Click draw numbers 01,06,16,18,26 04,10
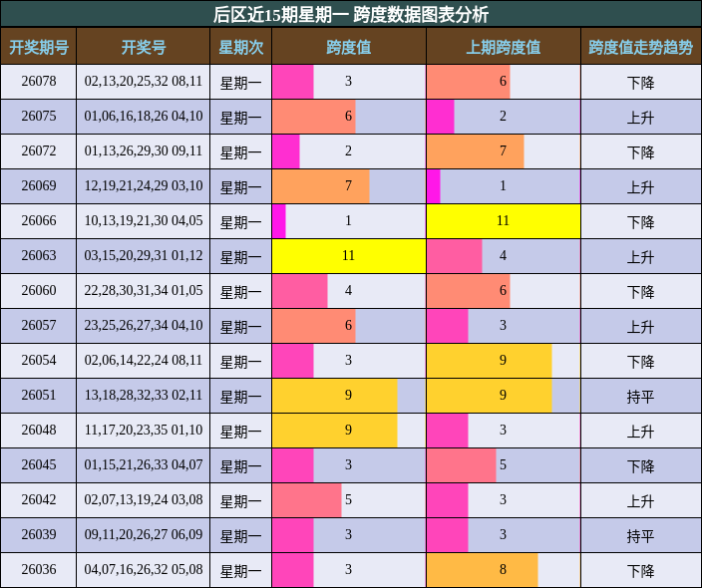Screen dimensions: 702x588 coord(144,116)
